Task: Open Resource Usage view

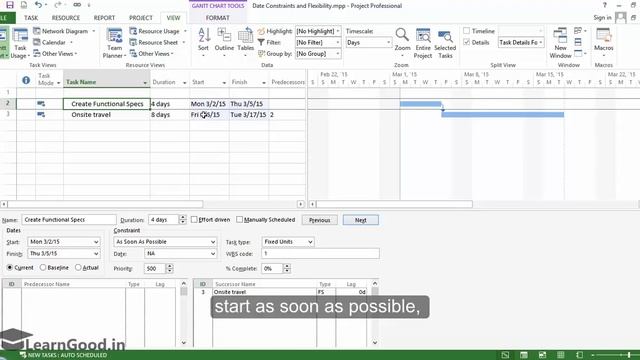Action: pos(155,31)
